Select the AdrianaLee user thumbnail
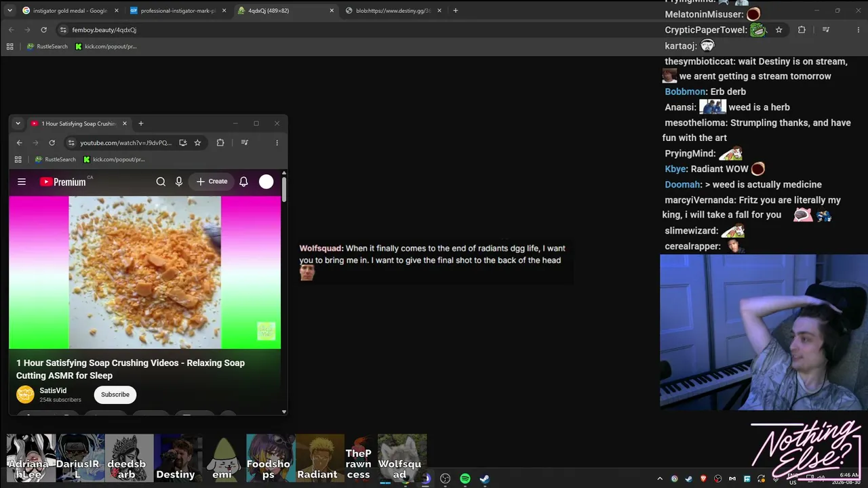 tap(32, 457)
